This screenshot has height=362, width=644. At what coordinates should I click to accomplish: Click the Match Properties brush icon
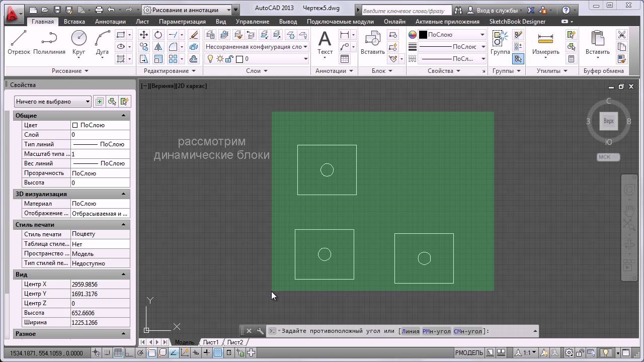coord(622,59)
